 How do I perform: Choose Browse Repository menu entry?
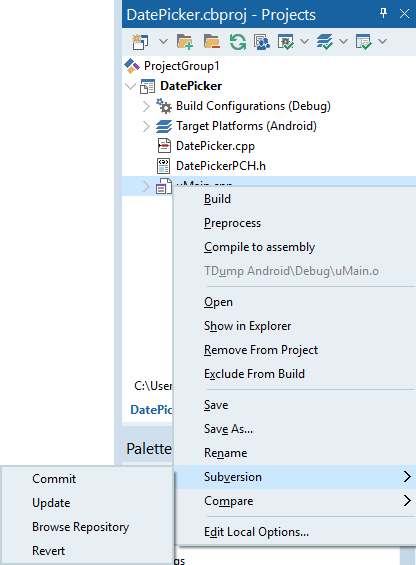[80, 527]
